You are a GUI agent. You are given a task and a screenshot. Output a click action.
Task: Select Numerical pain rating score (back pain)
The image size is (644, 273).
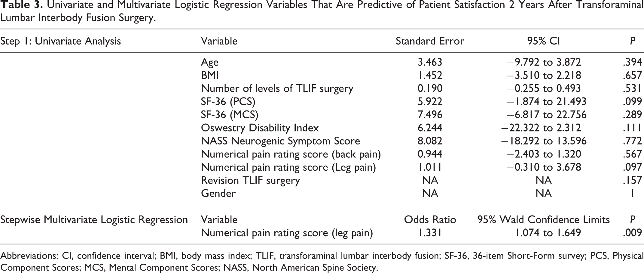pyautogui.click(x=291, y=154)
